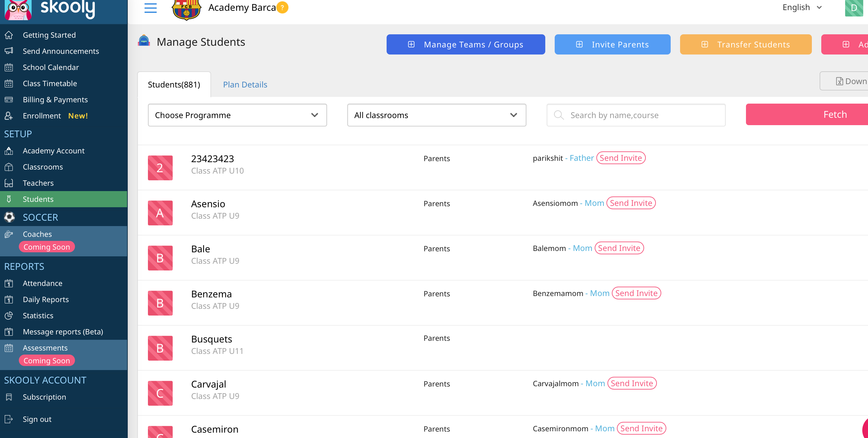Click Coming Soon badge under Coaches
This screenshot has width=868, height=438.
point(47,247)
